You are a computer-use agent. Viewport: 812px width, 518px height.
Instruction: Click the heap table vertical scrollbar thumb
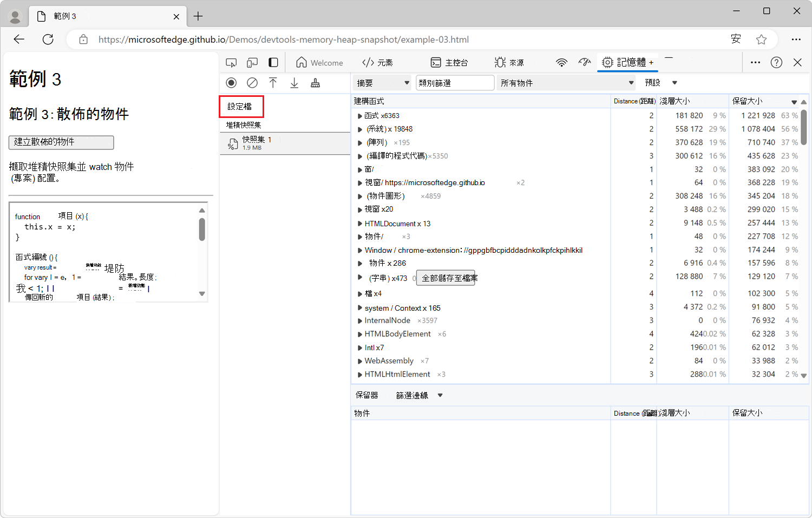pos(804,127)
